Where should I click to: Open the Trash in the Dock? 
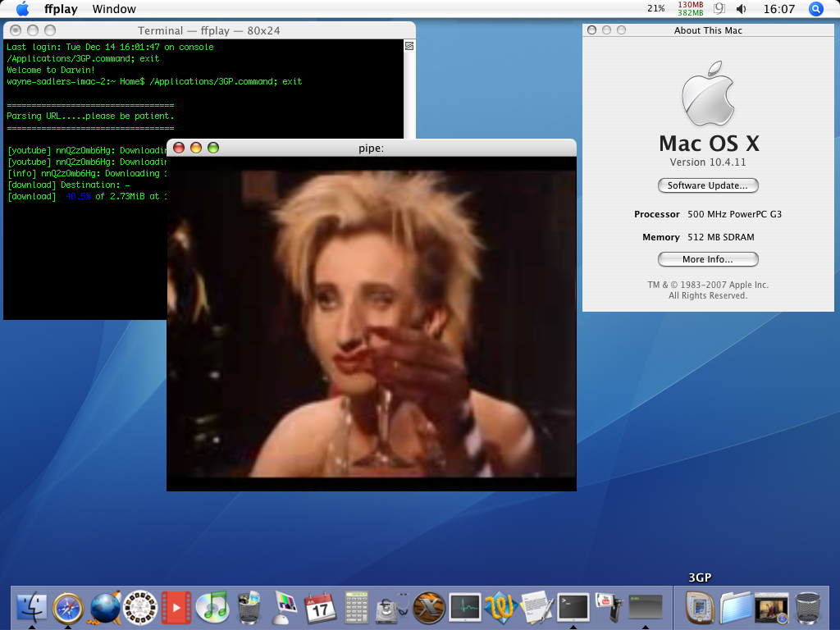[808, 608]
